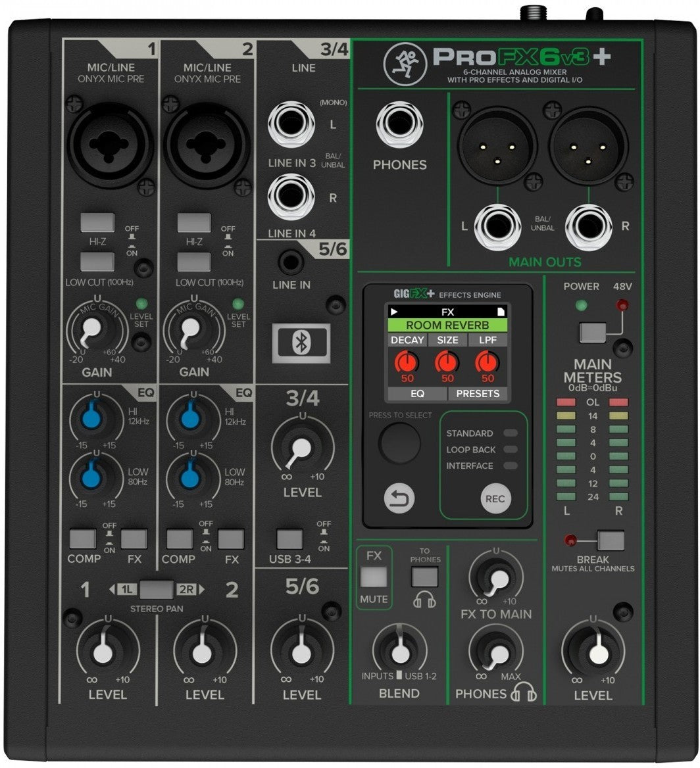Viewport: 700px width, 768px height.
Task: Toggle the STEREO PAN 1L/2R switch
Action: [x=157, y=590]
